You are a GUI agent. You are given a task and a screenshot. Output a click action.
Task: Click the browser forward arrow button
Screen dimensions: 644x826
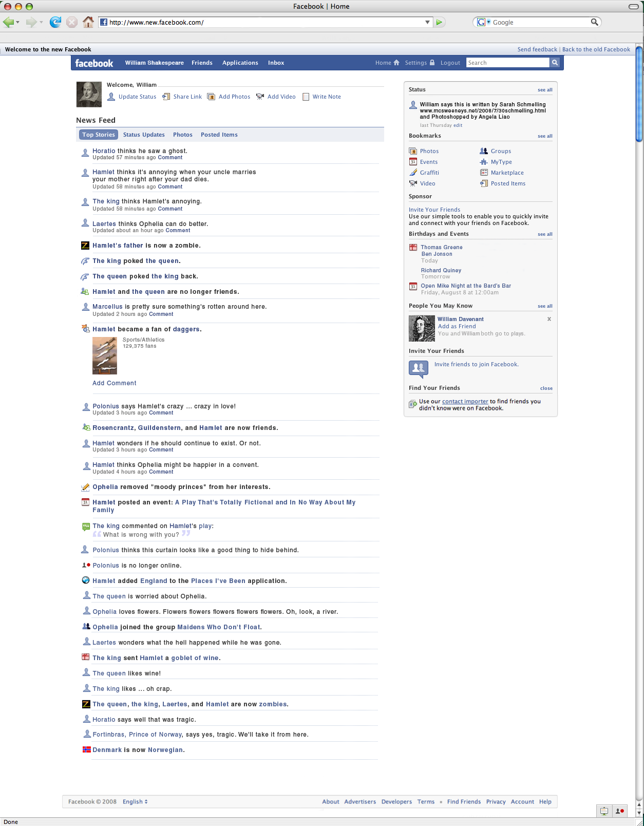pos(31,22)
